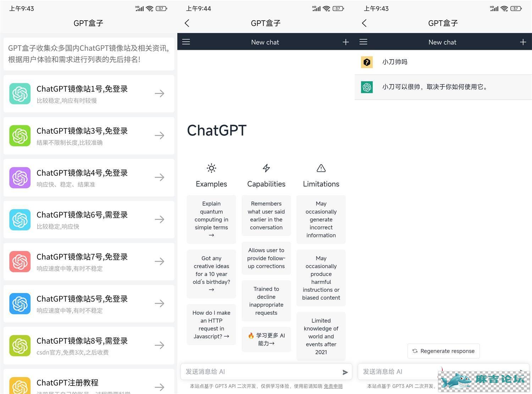Open arrow for ChatGPT镜像站1号 row
Viewport: 532px width, 394px height.
(x=160, y=94)
